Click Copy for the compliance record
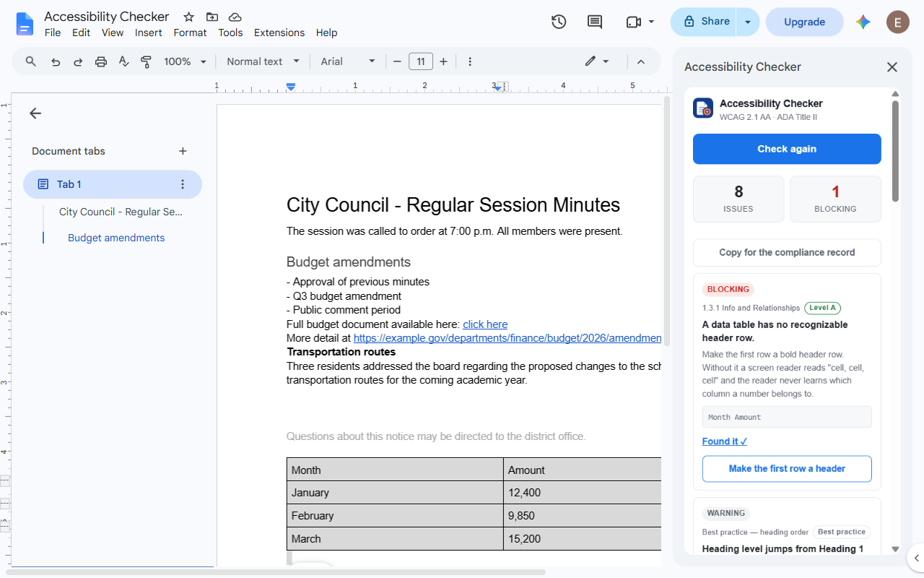Image resolution: width=924 pixels, height=578 pixels. coord(787,252)
